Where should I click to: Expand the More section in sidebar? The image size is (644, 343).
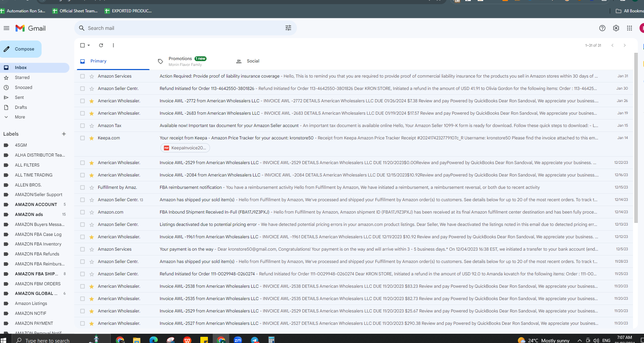tap(20, 117)
